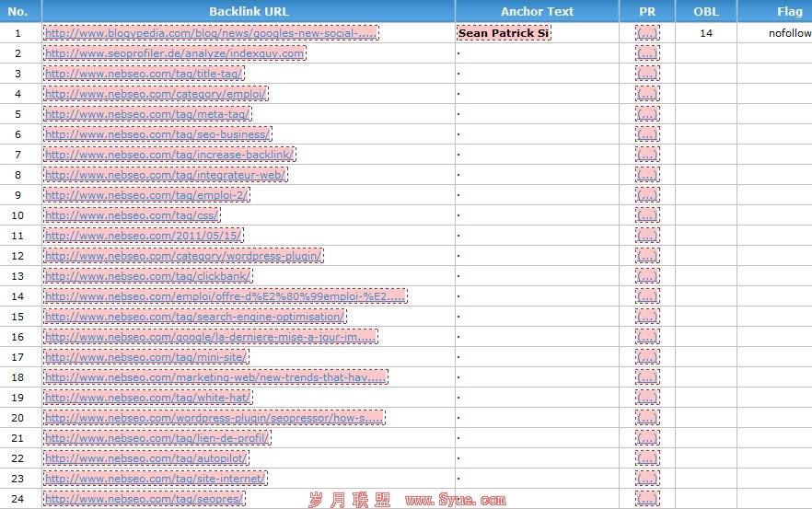This screenshot has width=812, height=509.
Task: Open the nebseo.com meta-tag backlink
Action: point(147,114)
